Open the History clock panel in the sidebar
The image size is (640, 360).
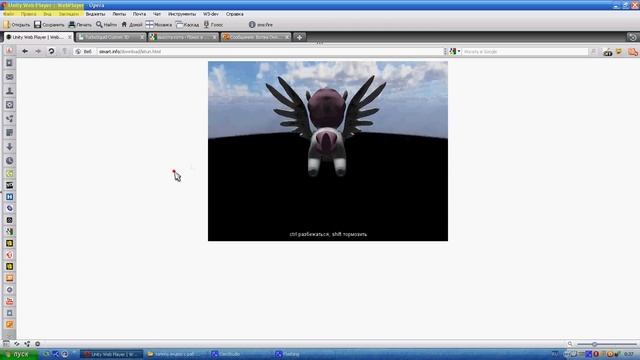click(9, 160)
